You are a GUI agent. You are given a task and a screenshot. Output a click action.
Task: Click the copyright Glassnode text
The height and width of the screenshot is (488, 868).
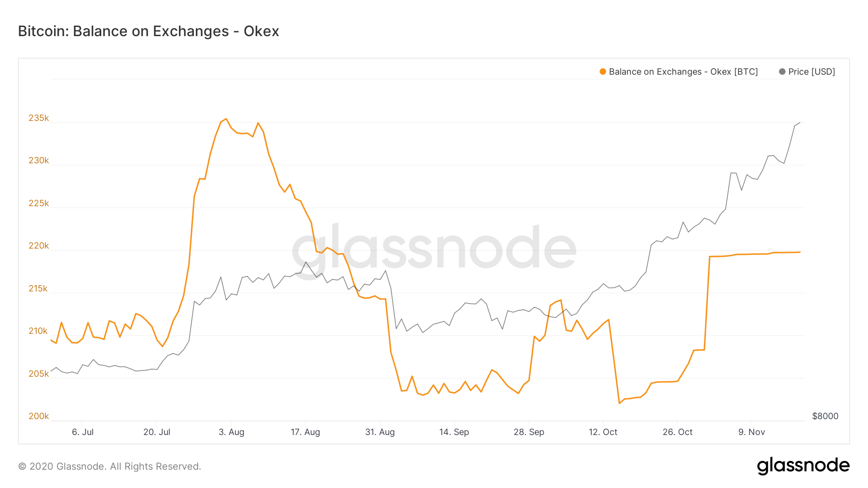click(x=109, y=466)
